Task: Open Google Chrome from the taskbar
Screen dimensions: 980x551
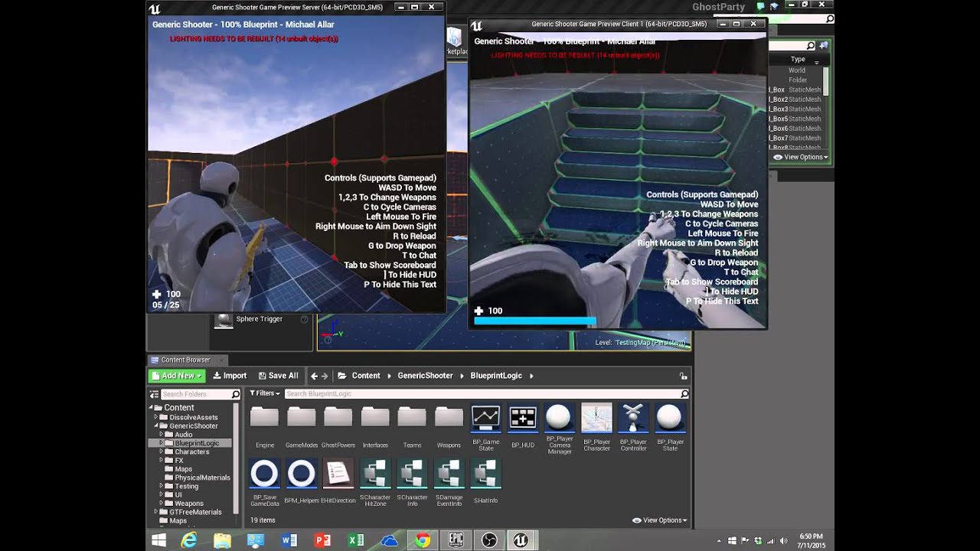Action: pyautogui.click(x=423, y=540)
